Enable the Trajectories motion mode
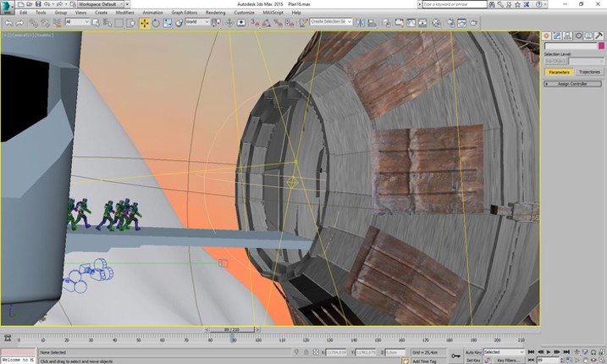 coord(589,72)
